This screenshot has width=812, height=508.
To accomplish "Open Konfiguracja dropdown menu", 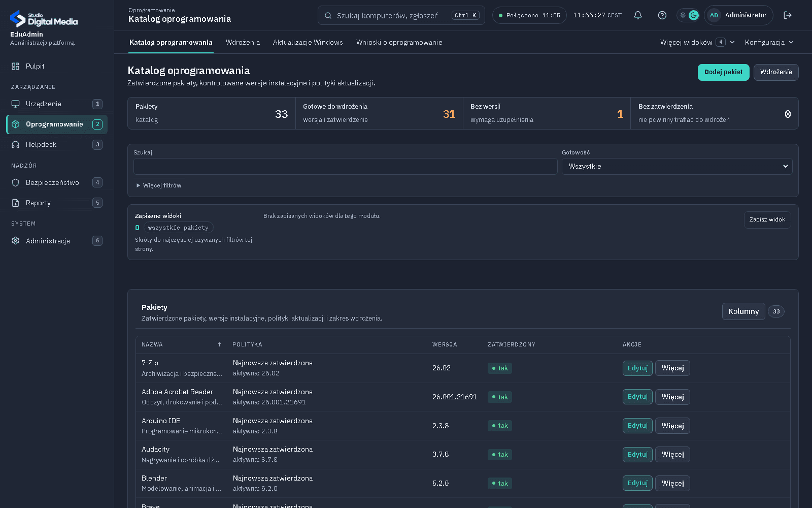I will pyautogui.click(x=769, y=42).
